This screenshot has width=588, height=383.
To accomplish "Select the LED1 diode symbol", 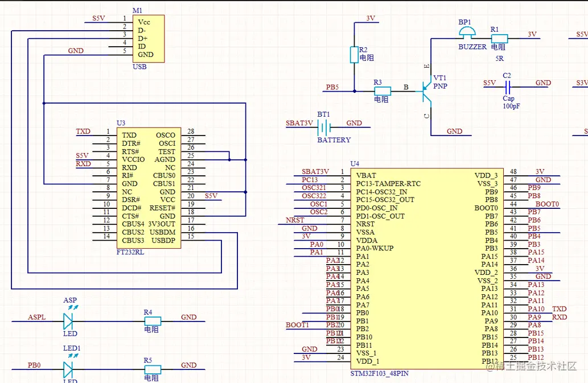I will click(x=68, y=369).
